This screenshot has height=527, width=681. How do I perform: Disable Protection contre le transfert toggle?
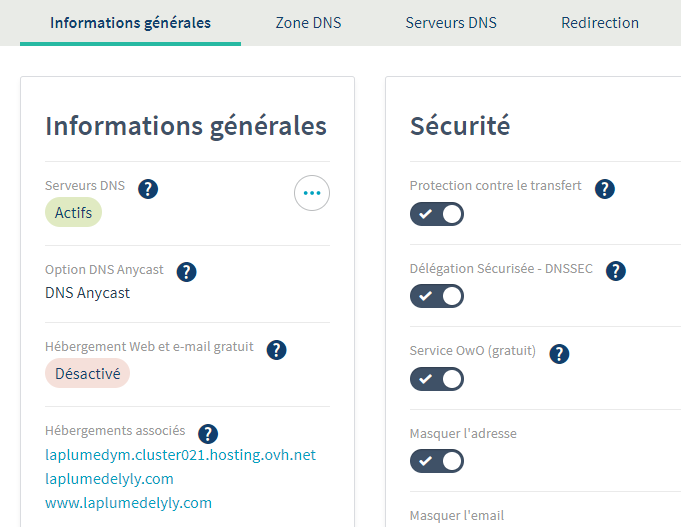(x=437, y=214)
